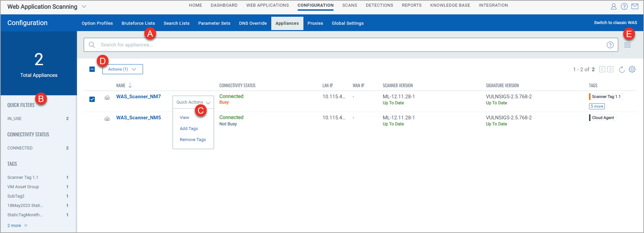Open WAS_Scanner_NM7 appliance link

point(139,97)
